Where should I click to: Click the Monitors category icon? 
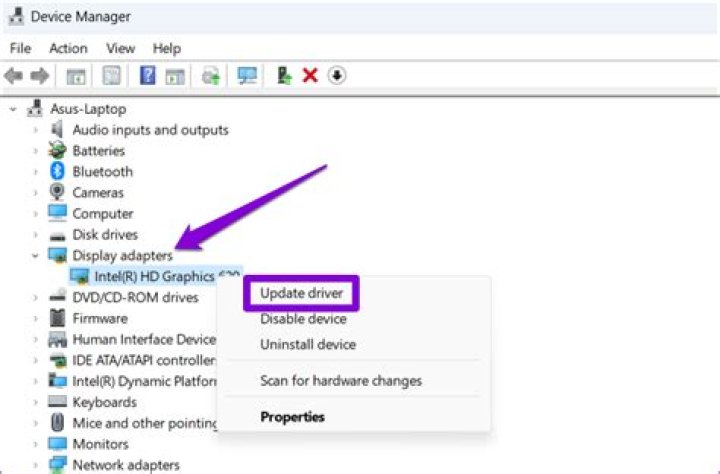[57, 444]
